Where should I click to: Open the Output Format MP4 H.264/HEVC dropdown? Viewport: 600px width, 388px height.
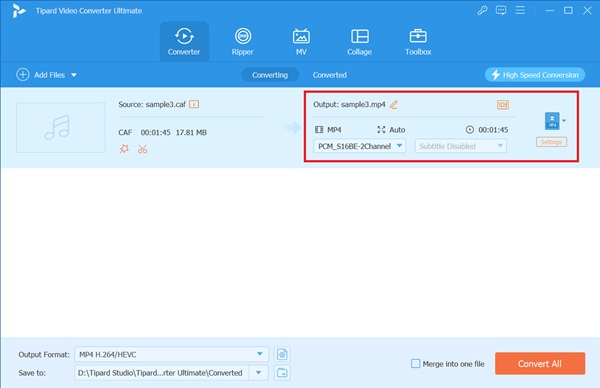coord(171,354)
